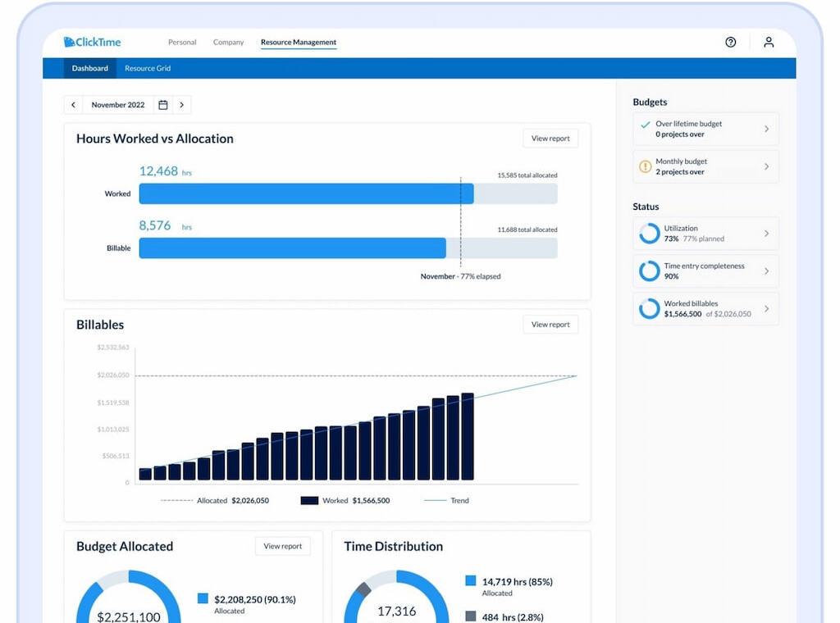Click the November 2022 date label

(118, 105)
